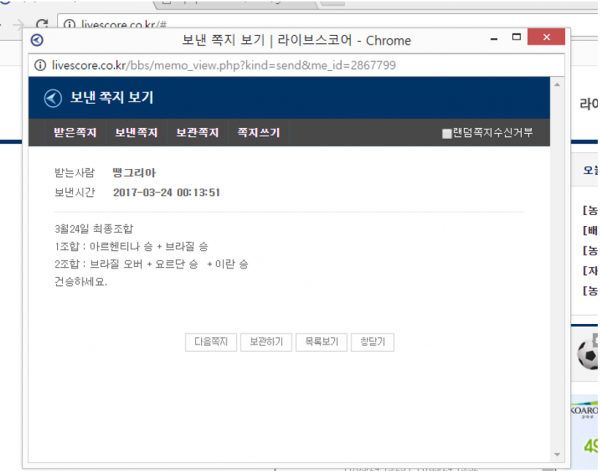Close the popup with red X button
600x471 pixels.
click(546, 37)
